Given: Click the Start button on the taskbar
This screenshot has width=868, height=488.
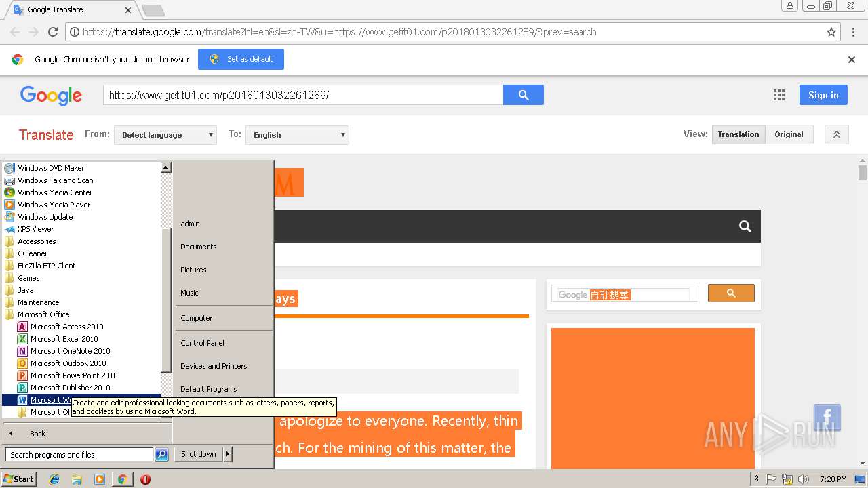Looking at the screenshot, I should pos(19,479).
